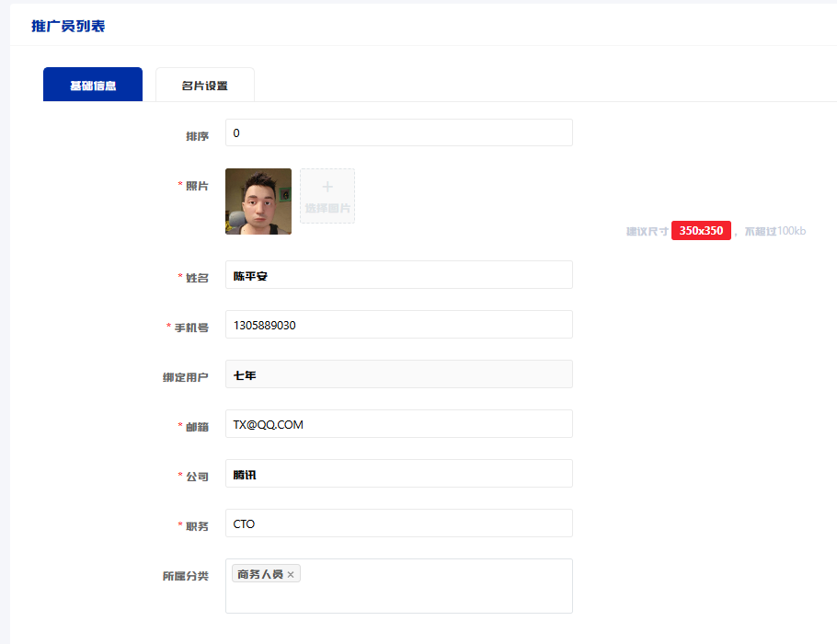The width and height of the screenshot is (837, 644).
Task: Click the red 350x350 size badge
Action: coord(701,231)
